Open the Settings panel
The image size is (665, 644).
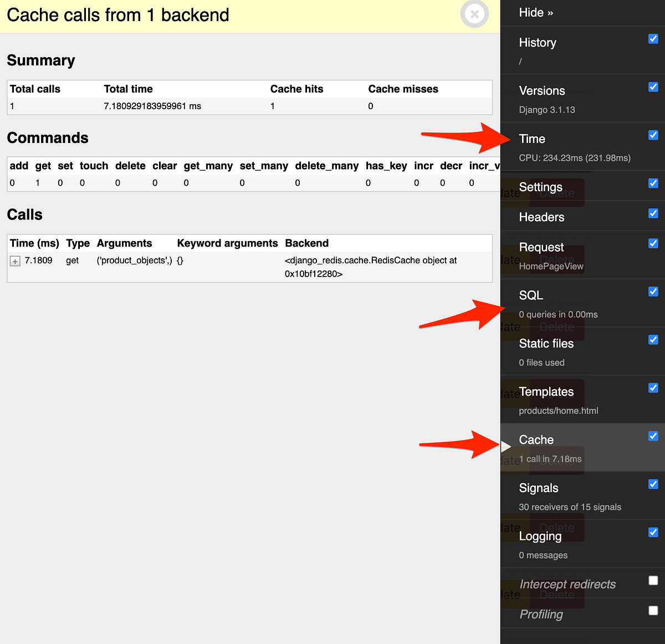[540, 187]
